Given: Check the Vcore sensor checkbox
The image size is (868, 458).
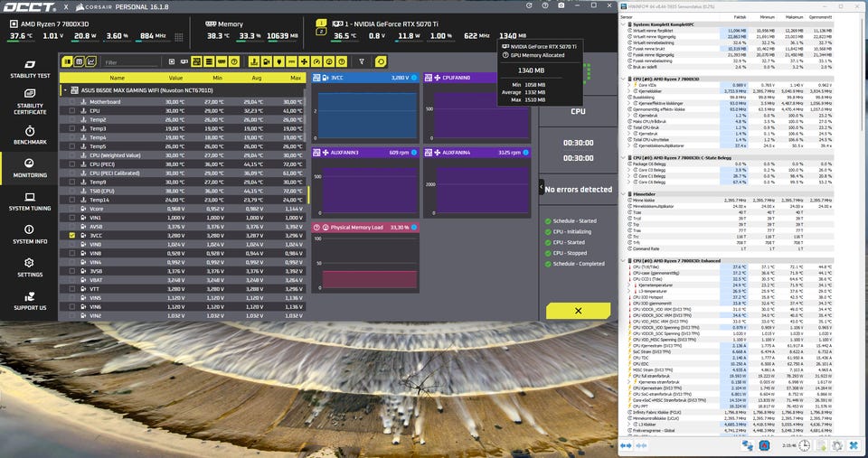Looking at the screenshot, I should coord(72,209).
